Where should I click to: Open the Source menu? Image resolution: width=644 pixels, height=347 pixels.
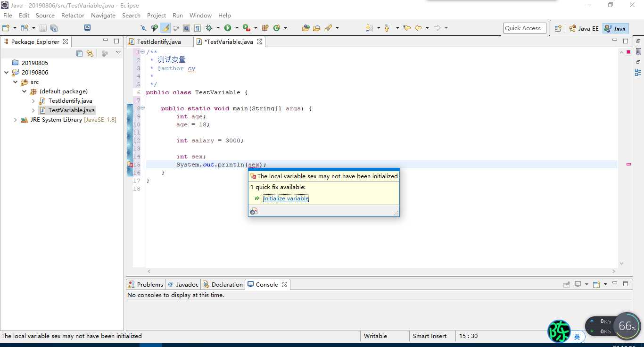pos(45,16)
